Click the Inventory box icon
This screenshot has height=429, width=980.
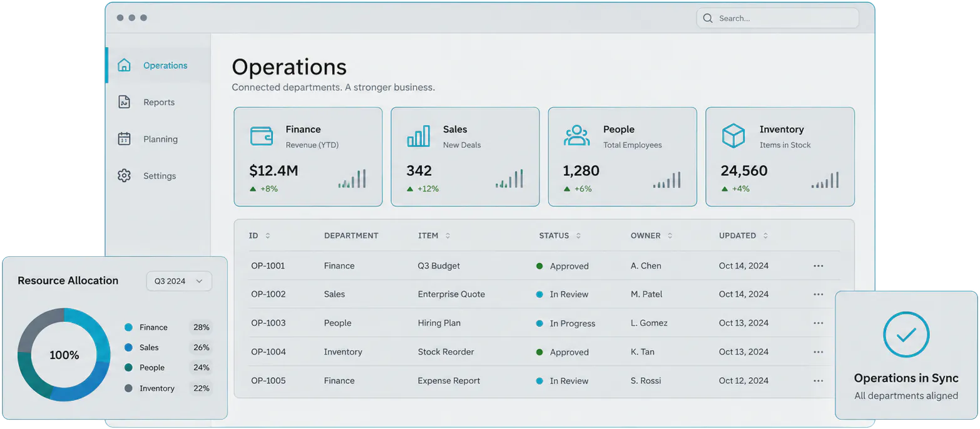point(733,136)
